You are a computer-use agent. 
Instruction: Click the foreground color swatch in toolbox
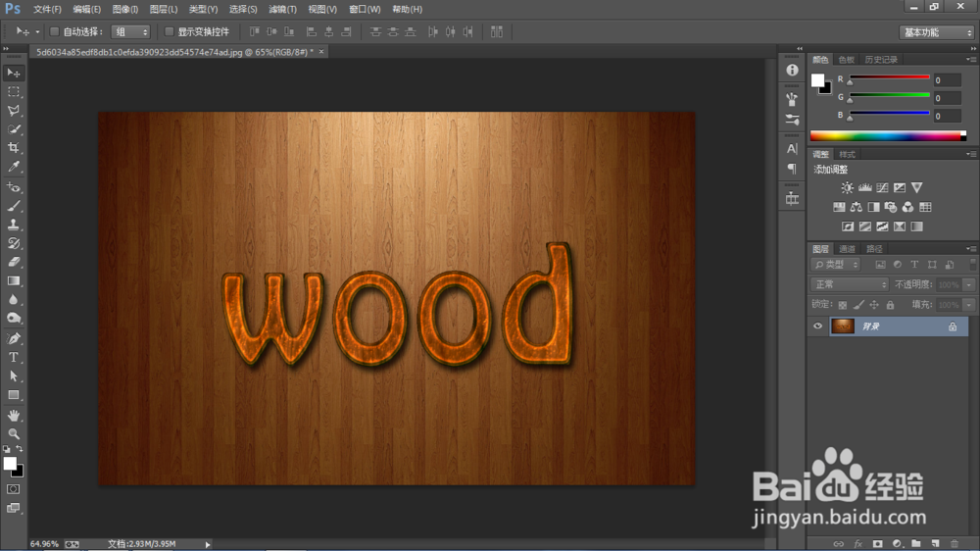pyautogui.click(x=9, y=463)
